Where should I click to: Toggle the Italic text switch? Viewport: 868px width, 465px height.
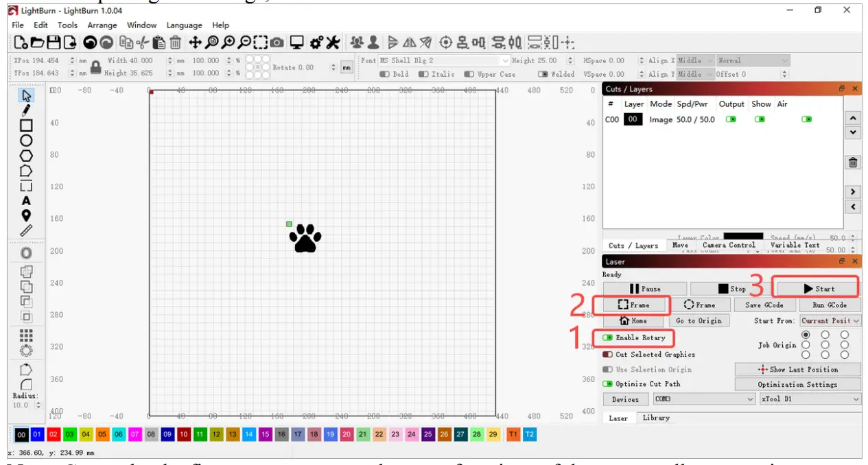[x=423, y=74]
